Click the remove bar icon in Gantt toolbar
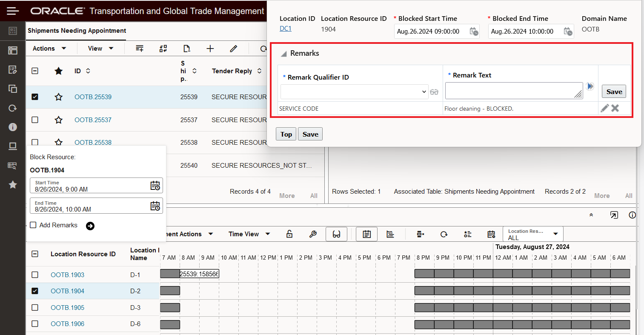The width and height of the screenshot is (644, 335). 421,234
